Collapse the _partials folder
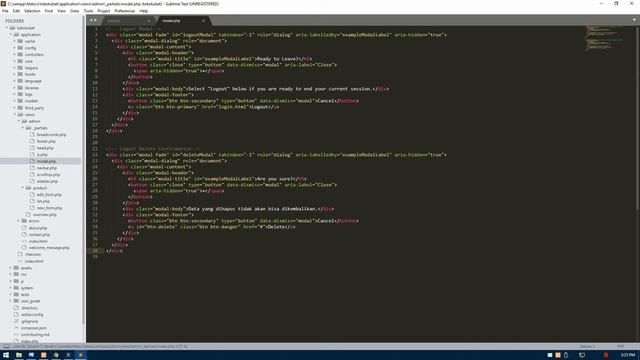Viewport: 640px width, 360px height. tap(23, 128)
